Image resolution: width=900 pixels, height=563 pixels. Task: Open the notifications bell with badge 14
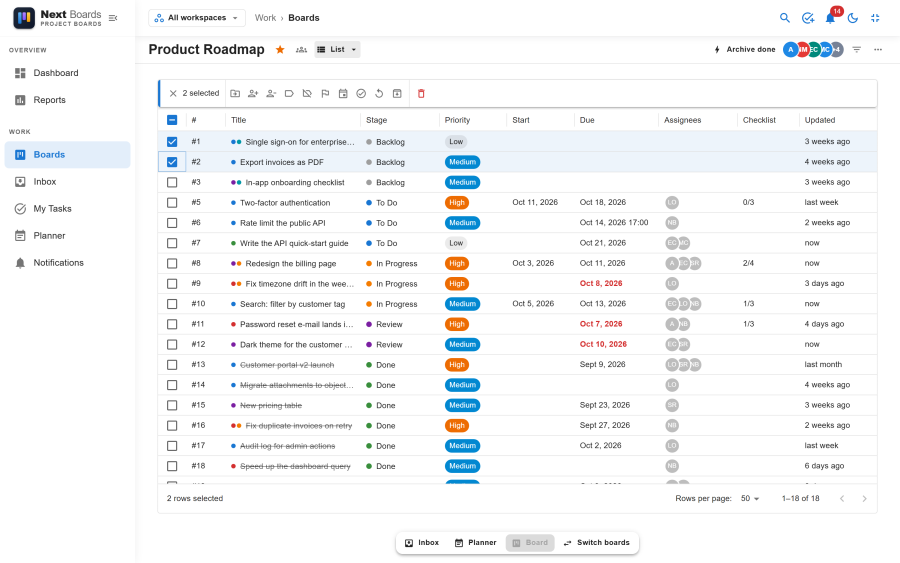pyautogui.click(x=830, y=18)
